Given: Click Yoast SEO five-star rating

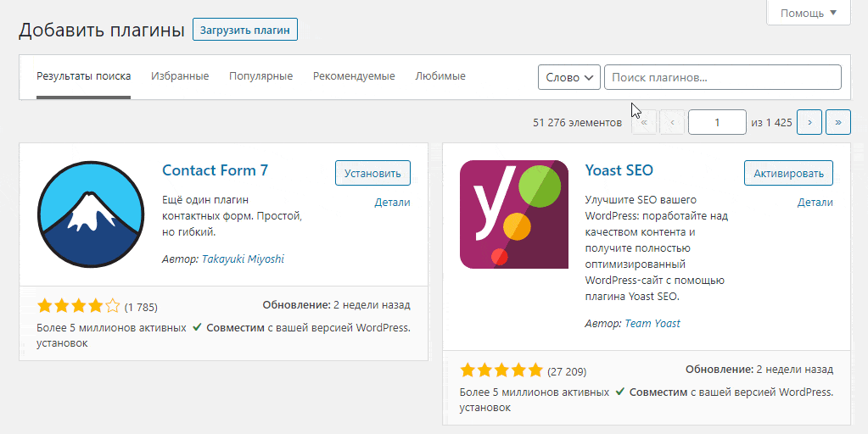Looking at the screenshot, I should pos(501,370).
